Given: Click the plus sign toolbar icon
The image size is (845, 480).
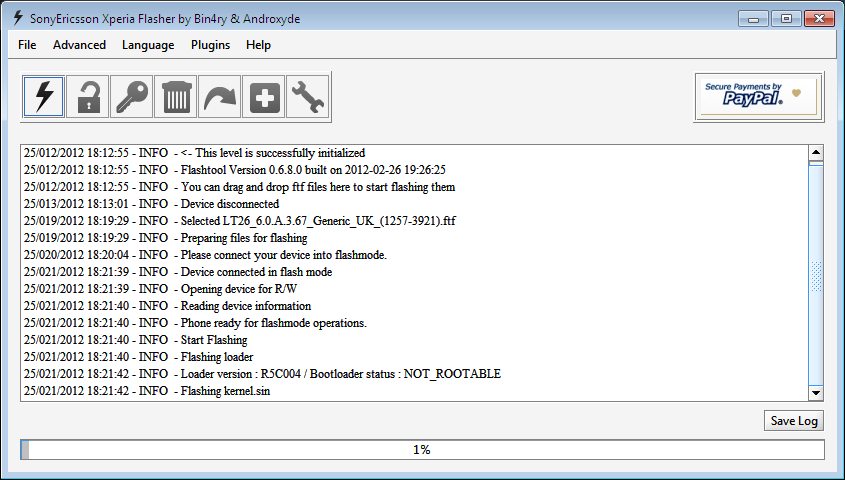Looking at the screenshot, I should click(264, 97).
